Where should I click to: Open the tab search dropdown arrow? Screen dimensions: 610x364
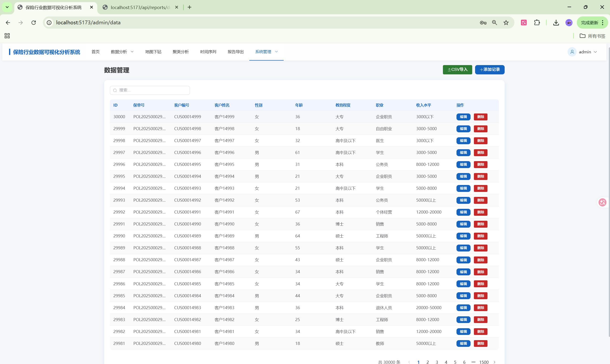[x=7, y=7]
